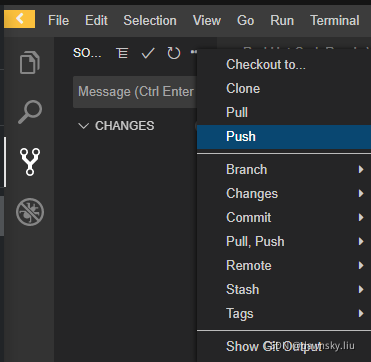The width and height of the screenshot is (371, 362).
Task: Open the Explorer files icon in activity bar
Action: click(30, 62)
